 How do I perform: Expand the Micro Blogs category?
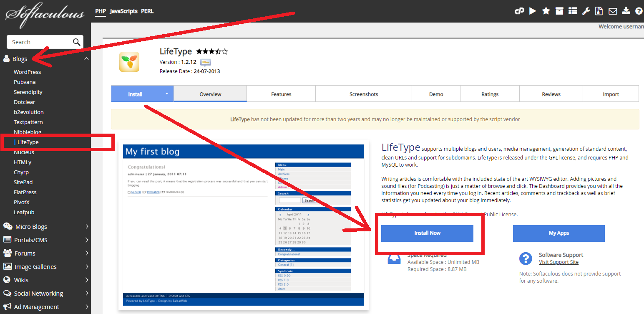click(87, 227)
